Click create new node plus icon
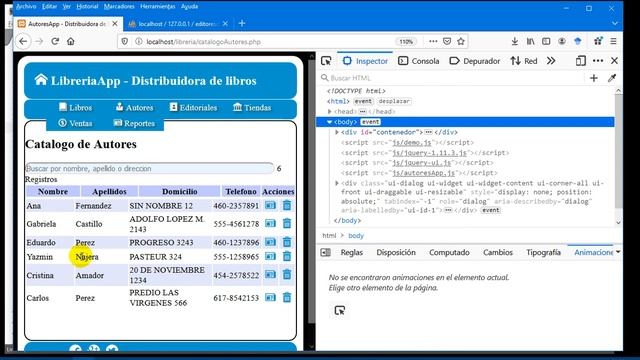The width and height of the screenshot is (640, 360). 593,78
